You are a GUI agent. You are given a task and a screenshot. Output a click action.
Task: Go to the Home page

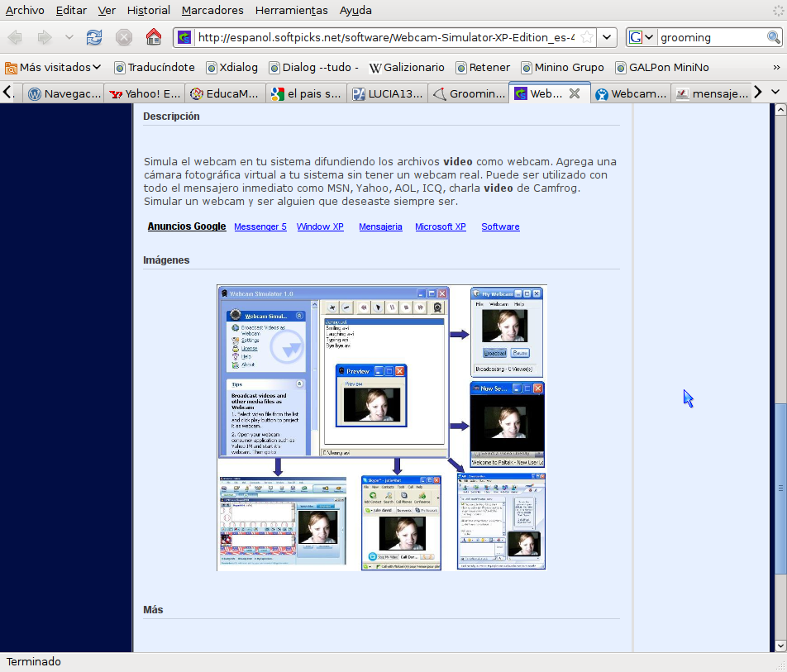pyautogui.click(x=154, y=36)
